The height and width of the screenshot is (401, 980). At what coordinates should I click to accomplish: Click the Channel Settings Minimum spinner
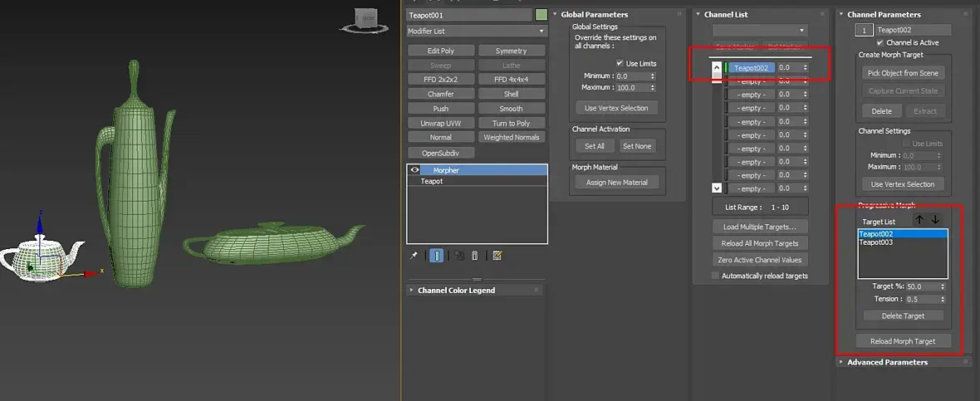938,155
